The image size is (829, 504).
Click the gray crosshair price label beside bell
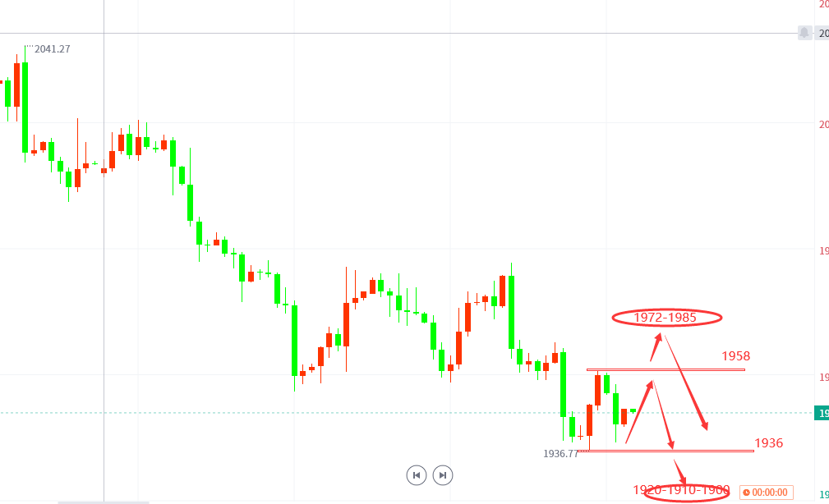822,34
